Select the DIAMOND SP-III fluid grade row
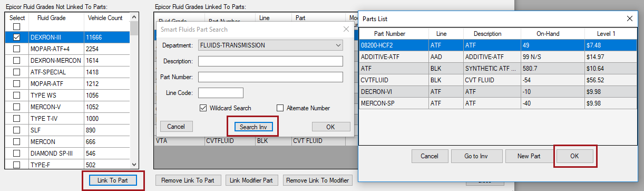The height and width of the screenshot is (191, 644). tap(67, 154)
